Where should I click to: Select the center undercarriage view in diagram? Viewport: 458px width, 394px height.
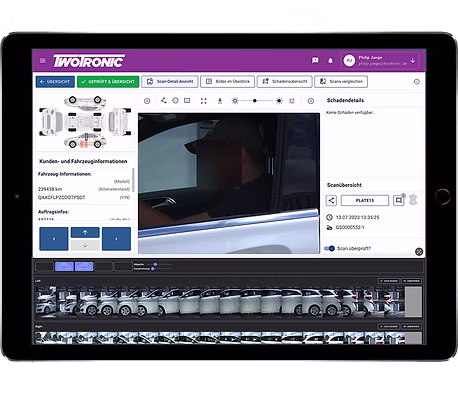(x=85, y=122)
